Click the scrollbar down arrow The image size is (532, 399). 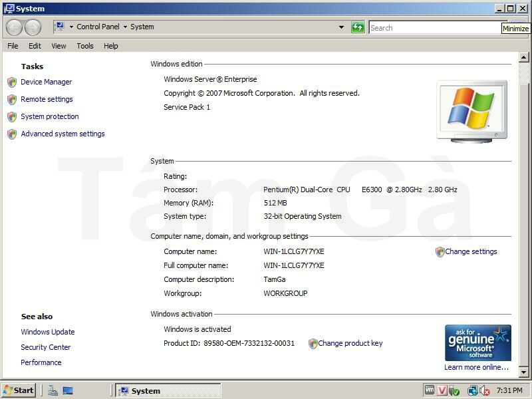[523, 372]
